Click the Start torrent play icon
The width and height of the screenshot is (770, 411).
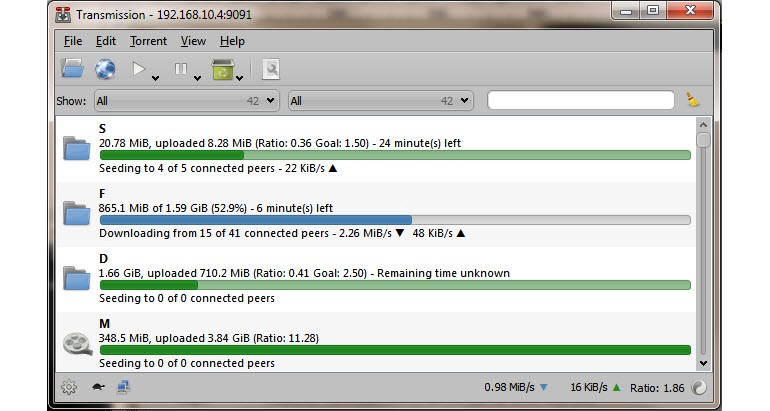(x=139, y=69)
